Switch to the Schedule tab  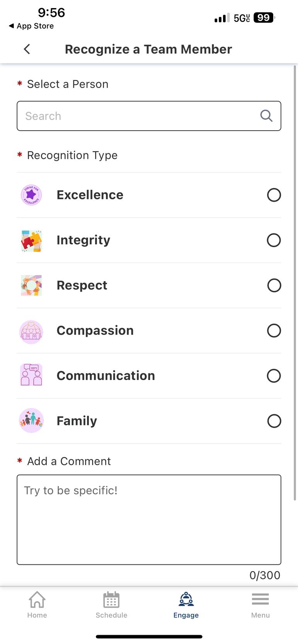pos(111,605)
